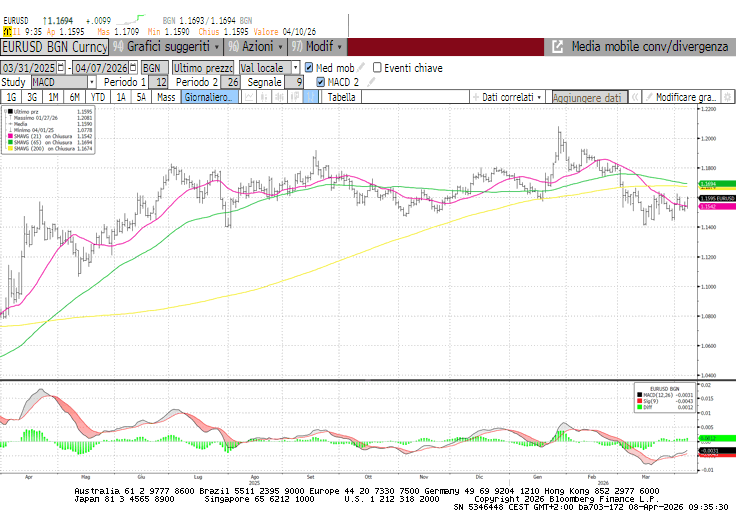Click the pop-out icon beside Media mobile conv/divergenza

[x=557, y=46]
